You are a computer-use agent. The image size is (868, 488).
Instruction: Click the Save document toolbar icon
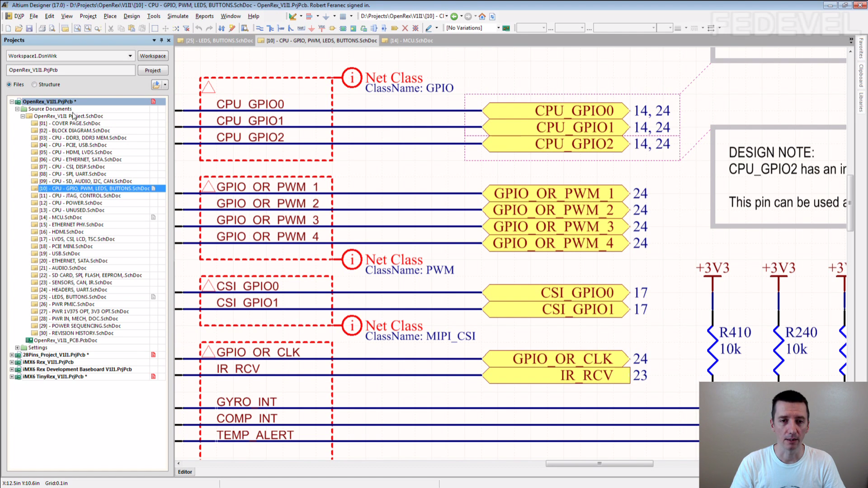(x=29, y=28)
